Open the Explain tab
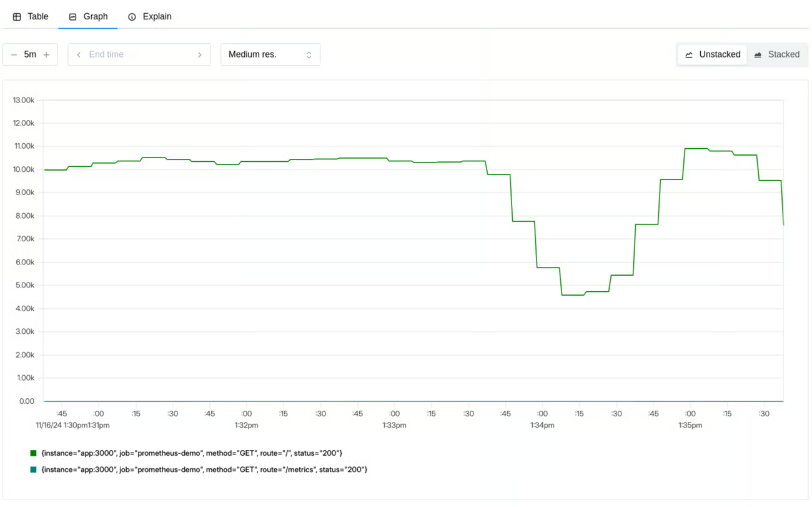 click(x=157, y=17)
